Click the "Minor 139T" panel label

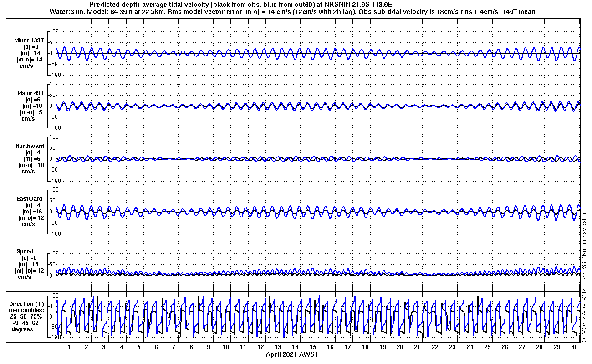pyautogui.click(x=29, y=40)
